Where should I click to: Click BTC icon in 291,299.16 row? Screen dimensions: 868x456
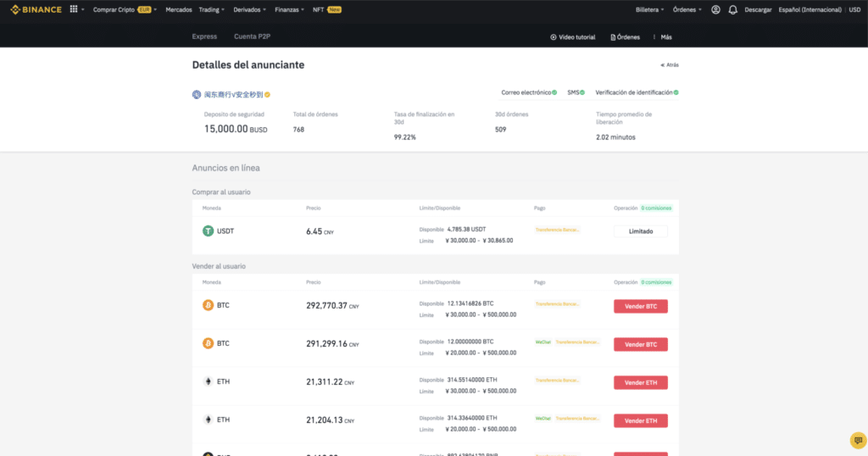209,343
